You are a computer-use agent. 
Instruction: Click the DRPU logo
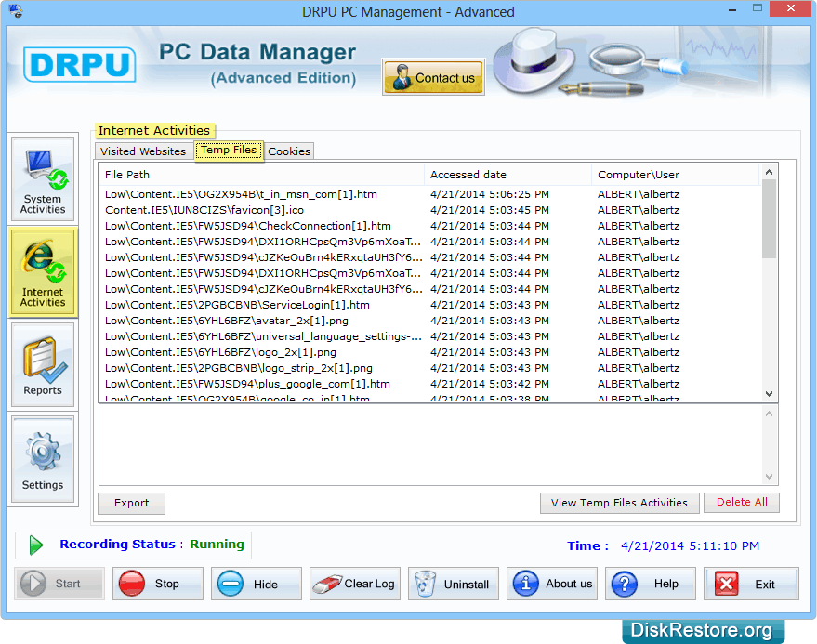pyautogui.click(x=79, y=65)
